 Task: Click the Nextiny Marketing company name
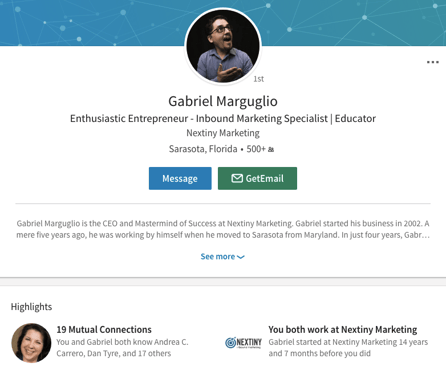[x=223, y=133]
